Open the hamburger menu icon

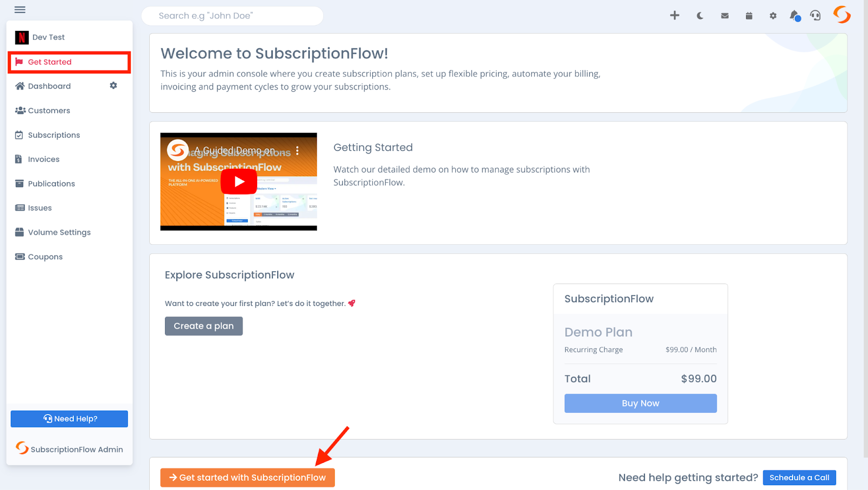click(20, 10)
